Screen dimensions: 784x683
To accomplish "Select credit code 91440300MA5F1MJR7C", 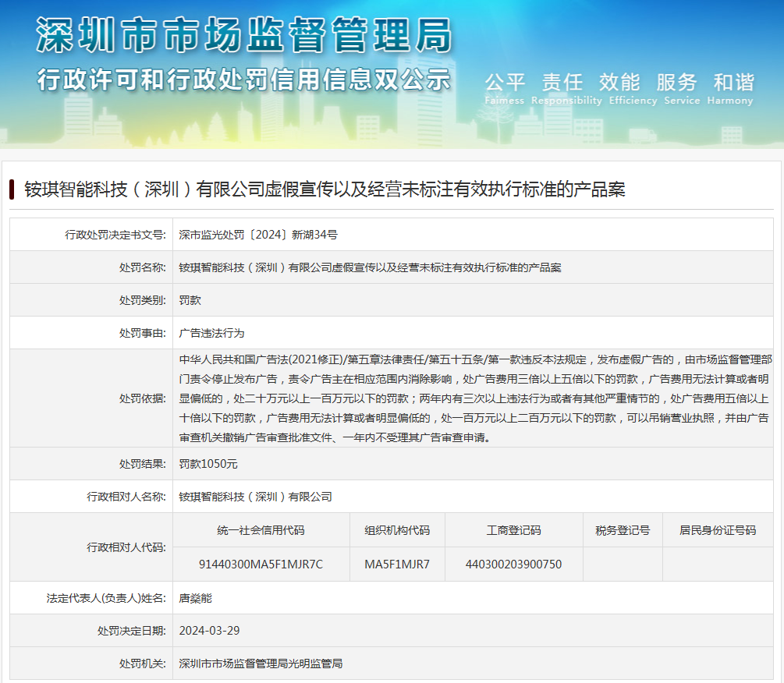I will coord(261,564).
